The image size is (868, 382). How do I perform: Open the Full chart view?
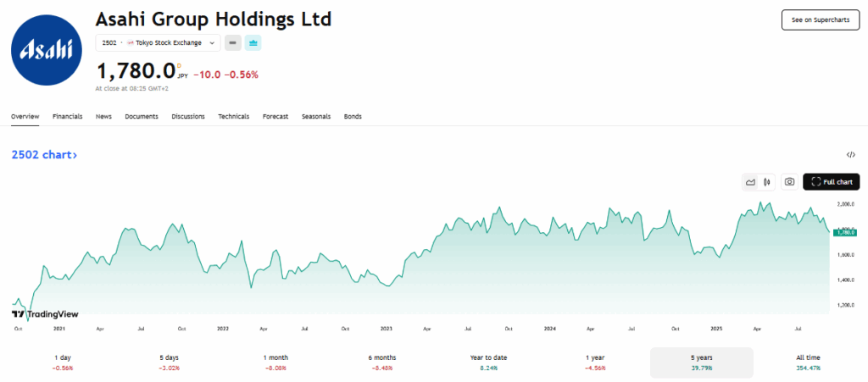[x=832, y=182]
